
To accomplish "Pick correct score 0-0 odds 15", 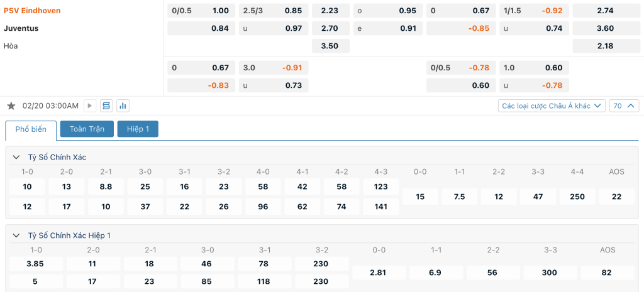I will pyautogui.click(x=420, y=197).
